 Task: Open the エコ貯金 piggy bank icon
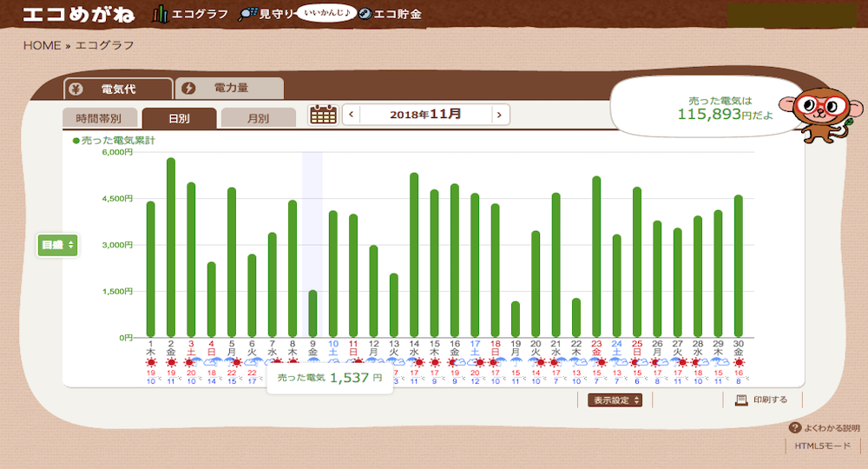365,14
